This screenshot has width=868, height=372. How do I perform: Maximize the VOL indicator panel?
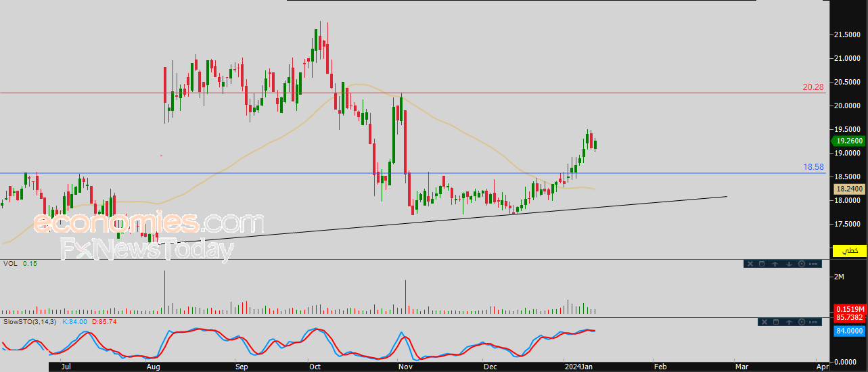pos(762,264)
